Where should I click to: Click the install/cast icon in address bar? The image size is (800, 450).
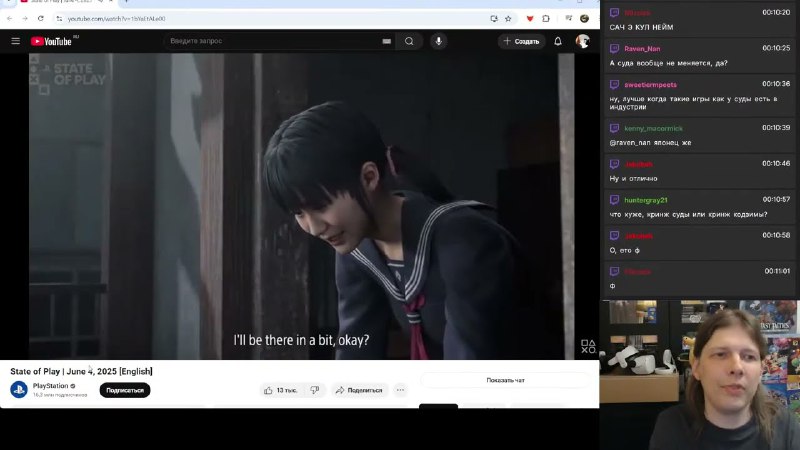tap(494, 18)
